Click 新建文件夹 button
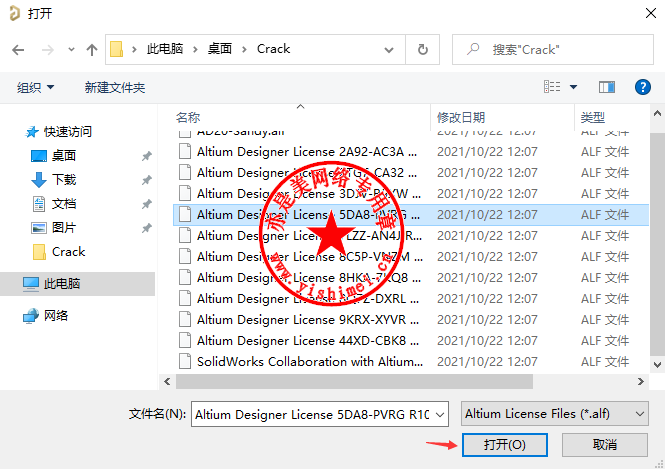Image resolution: width=665 pixels, height=469 pixels. 115,87
